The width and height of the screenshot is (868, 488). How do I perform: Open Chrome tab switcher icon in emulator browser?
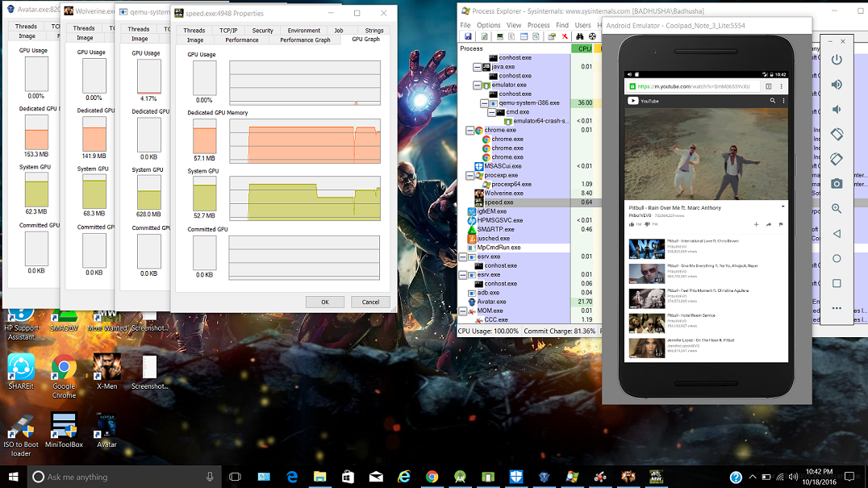768,86
